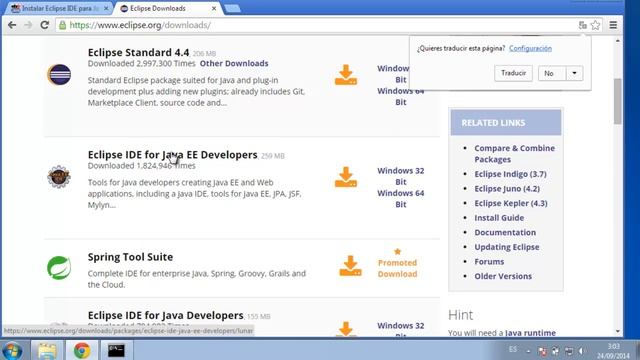Click Windows 64 Bit for Eclipse Standard 4.4
640x360 pixels.
pos(400,96)
